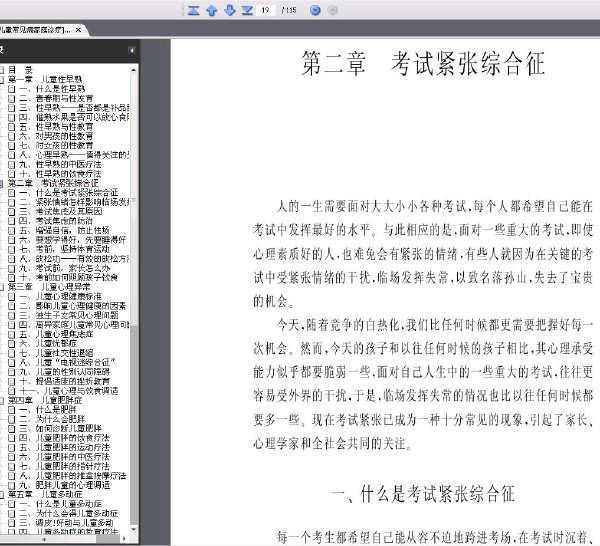Jump to the last page

tap(248, 10)
